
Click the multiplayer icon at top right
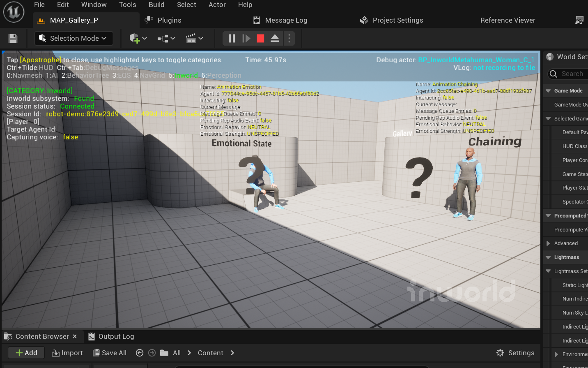click(579, 20)
